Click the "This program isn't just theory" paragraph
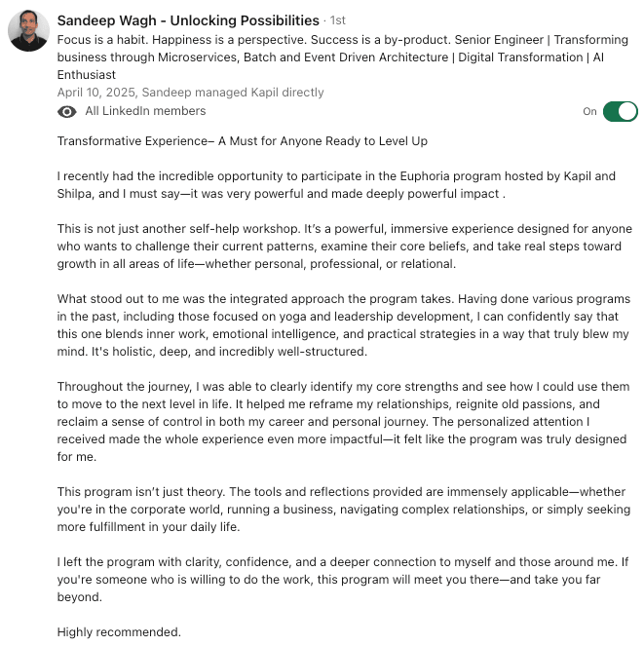This screenshot has height=646, width=644. (343, 510)
